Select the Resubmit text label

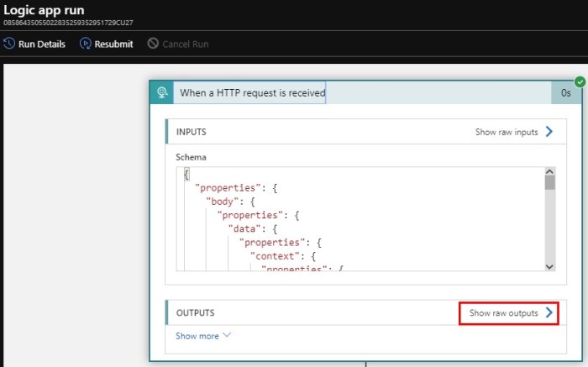tap(113, 44)
